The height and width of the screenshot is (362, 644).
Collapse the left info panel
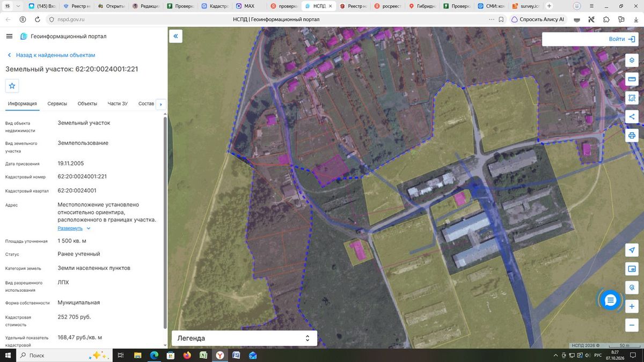click(x=175, y=36)
